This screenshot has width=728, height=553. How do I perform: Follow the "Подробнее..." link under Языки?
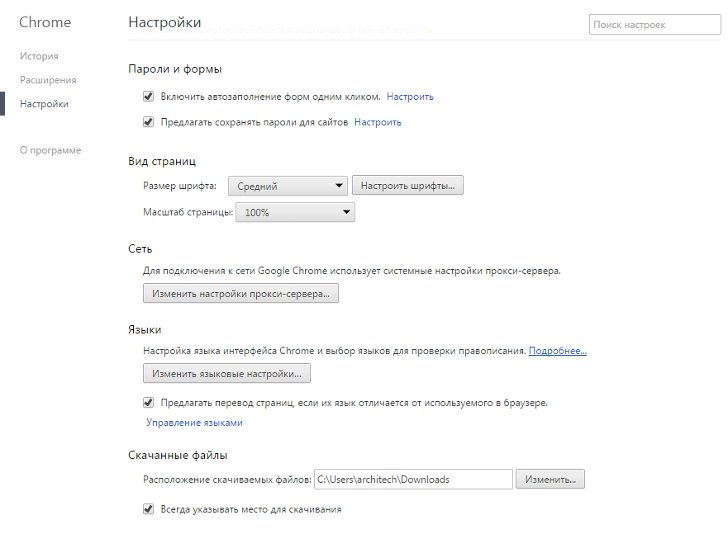[557, 351]
